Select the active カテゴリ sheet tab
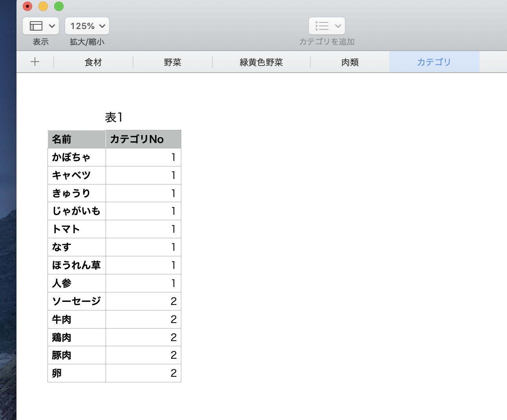 pos(434,62)
